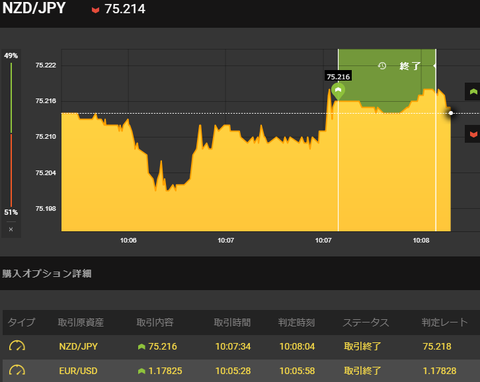Click the 購入オプション詳細 section header
The image size is (480, 382).
click(x=47, y=274)
